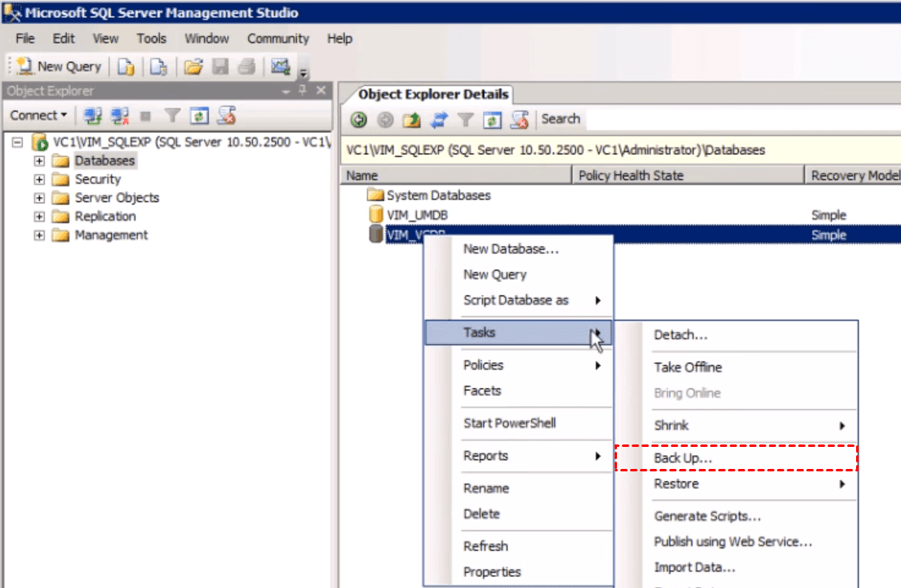The height and width of the screenshot is (588, 901).
Task: Click the Analysis Services query icon
Action: pyautogui.click(x=158, y=67)
